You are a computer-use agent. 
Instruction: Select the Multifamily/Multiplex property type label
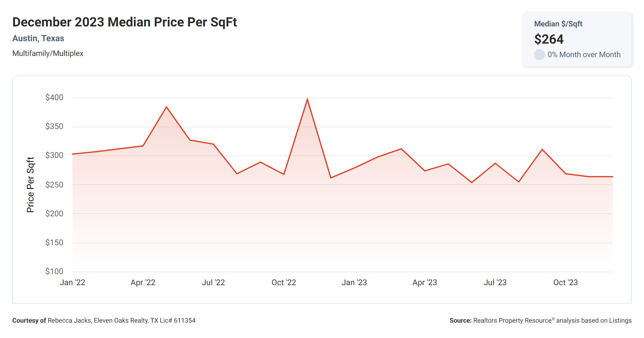pos(48,53)
